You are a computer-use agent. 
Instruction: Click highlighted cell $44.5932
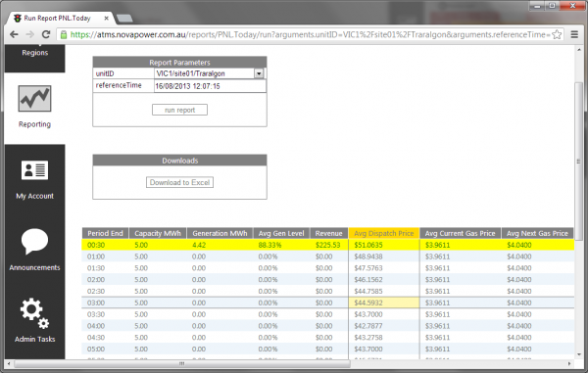pyautogui.click(x=383, y=303)
